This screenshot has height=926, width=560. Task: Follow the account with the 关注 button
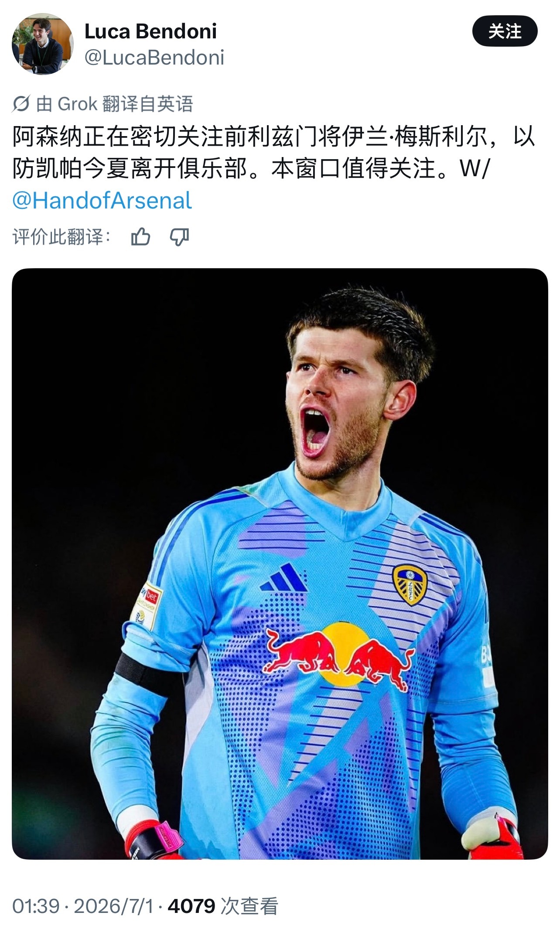pos(505,31)
